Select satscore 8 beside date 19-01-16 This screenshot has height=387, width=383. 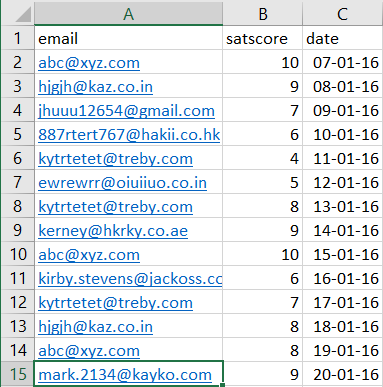[263, 350]
